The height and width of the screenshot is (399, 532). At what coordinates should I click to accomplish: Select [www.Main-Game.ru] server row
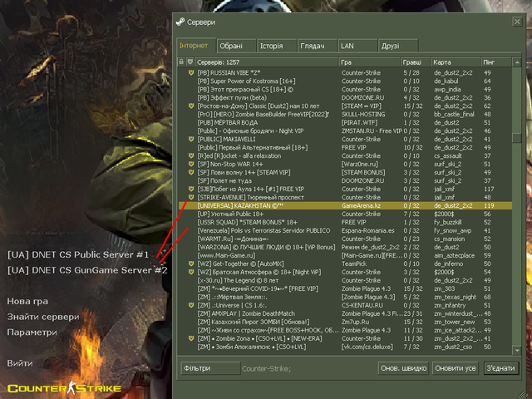[x=345, y=255]
